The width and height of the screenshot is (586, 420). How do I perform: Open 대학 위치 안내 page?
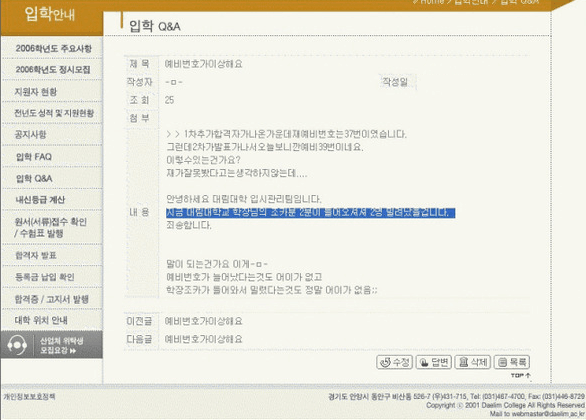tap(41, 320)
